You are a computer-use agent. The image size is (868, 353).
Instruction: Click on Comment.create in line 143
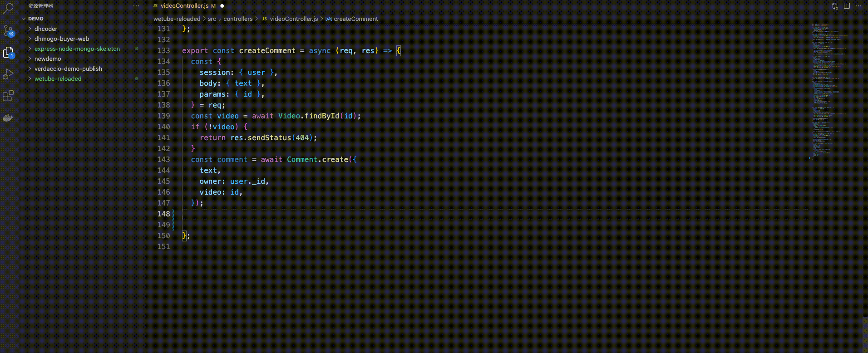pyautogui.click(x=317, y=159)
